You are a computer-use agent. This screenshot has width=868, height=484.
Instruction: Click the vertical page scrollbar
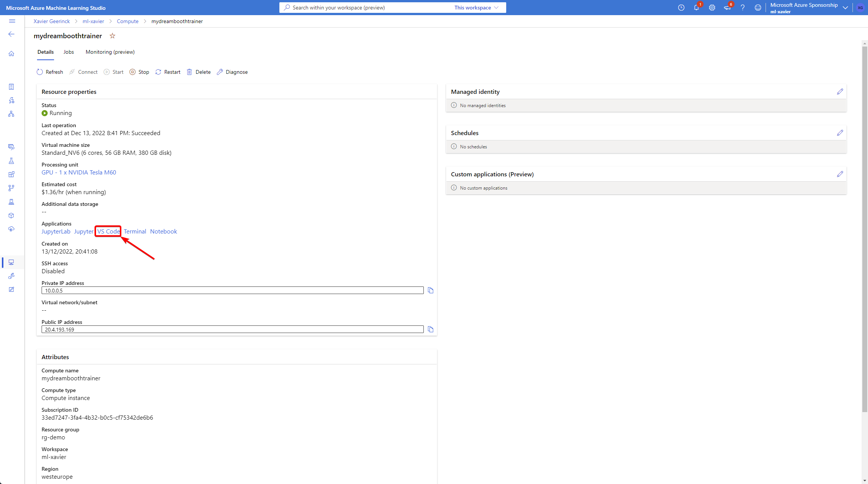(864, 227)
